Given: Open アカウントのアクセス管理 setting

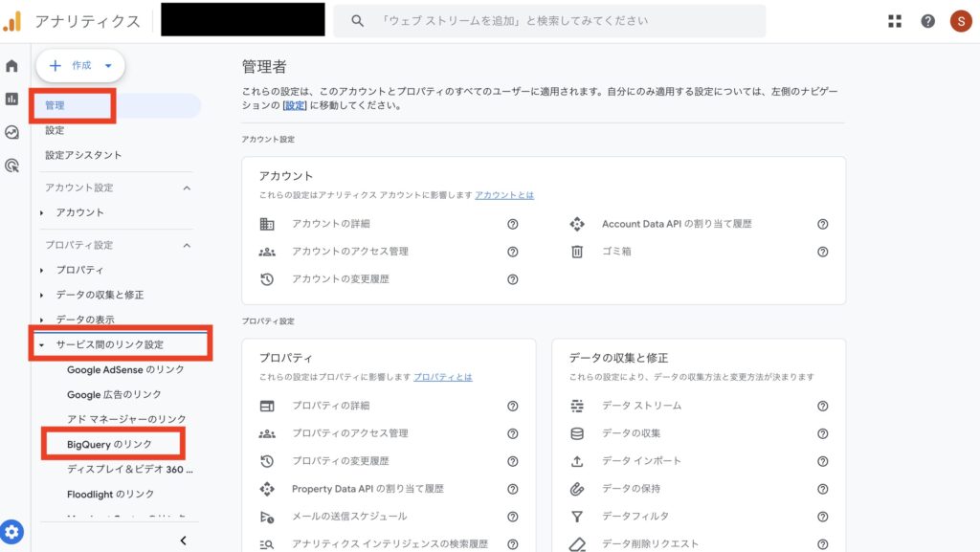Looking at the screenshot, I should (350, 251).
